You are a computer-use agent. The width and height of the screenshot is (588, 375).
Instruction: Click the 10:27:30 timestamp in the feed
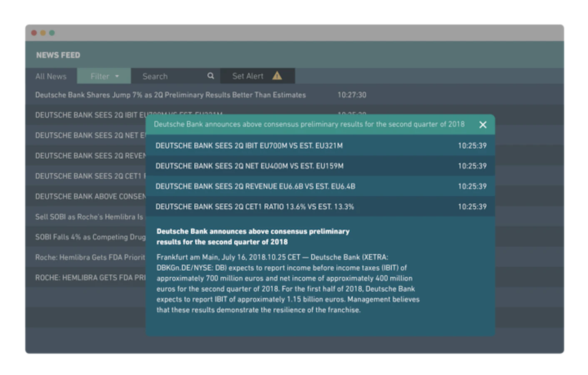[x=352, y=95]
